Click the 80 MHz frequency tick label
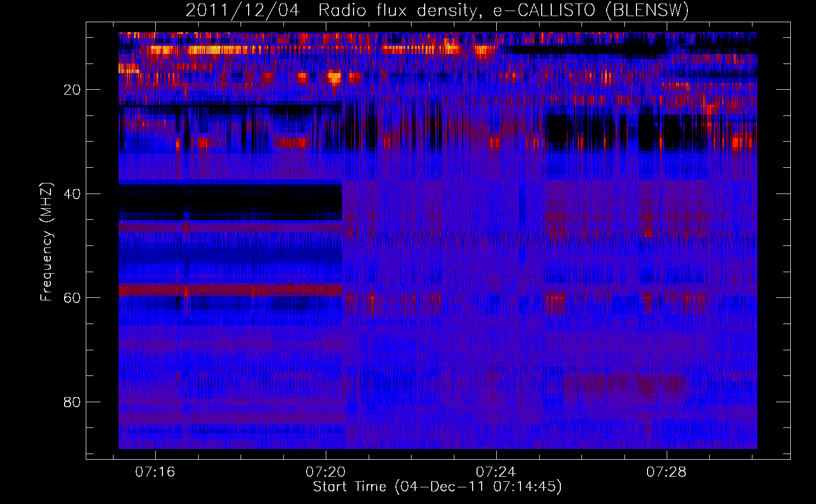Viewport: 816px width, 504px height. tap(73, 402)
